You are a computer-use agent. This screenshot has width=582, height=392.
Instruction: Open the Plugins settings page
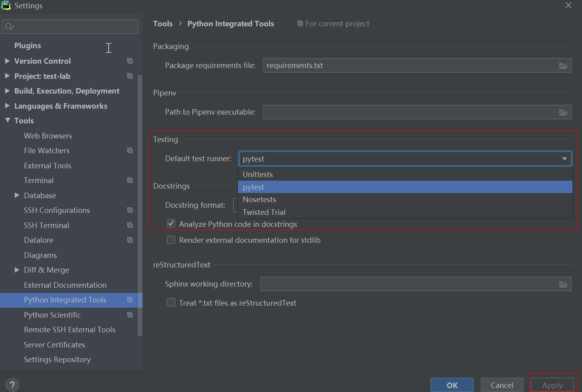click(27, 45)
